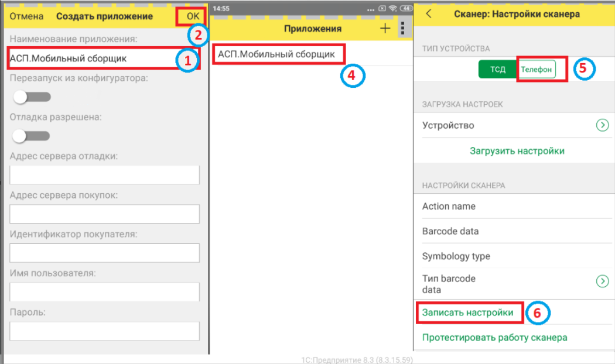The width and height of the screenshot is (615, 364).
Task: Go back from scanner settings screen
Action: (x=429, y=13)
